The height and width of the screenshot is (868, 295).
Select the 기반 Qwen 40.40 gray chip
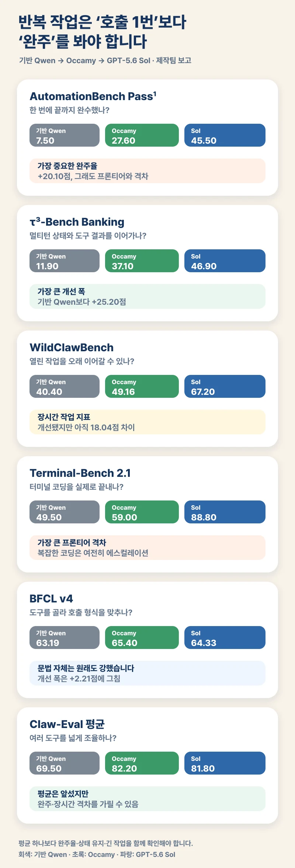tap(65, 386)
